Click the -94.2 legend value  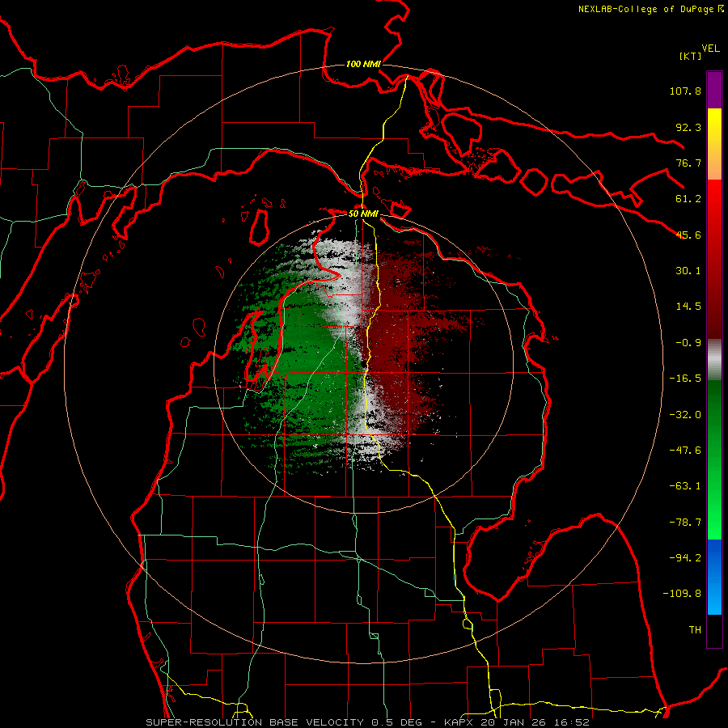(x=685, y=558)
